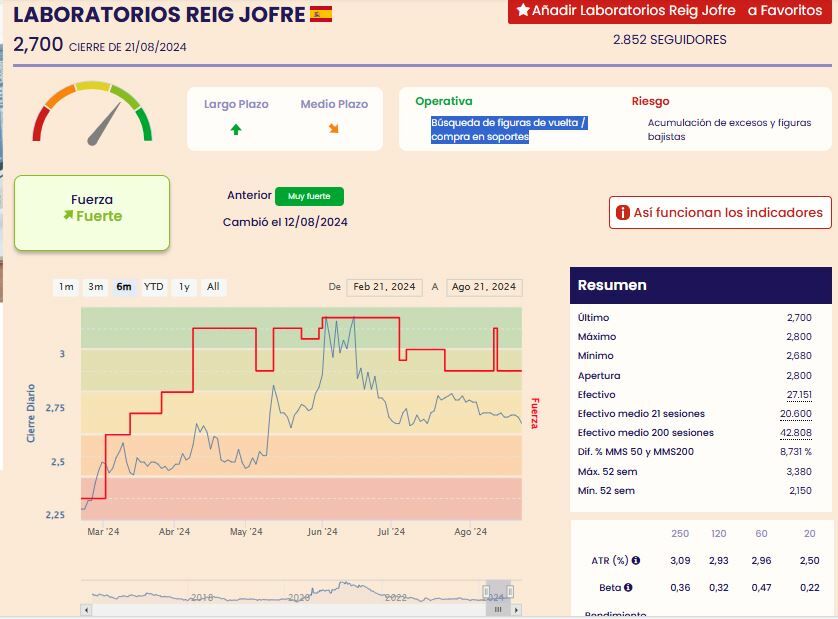The image size is (838, 619).
Task: Click the Fuerza Fuerte strength box
Action: (92, 213)
